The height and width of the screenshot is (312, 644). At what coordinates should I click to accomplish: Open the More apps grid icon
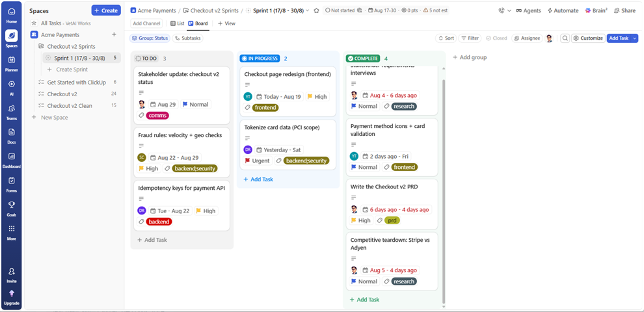point(12,229)
